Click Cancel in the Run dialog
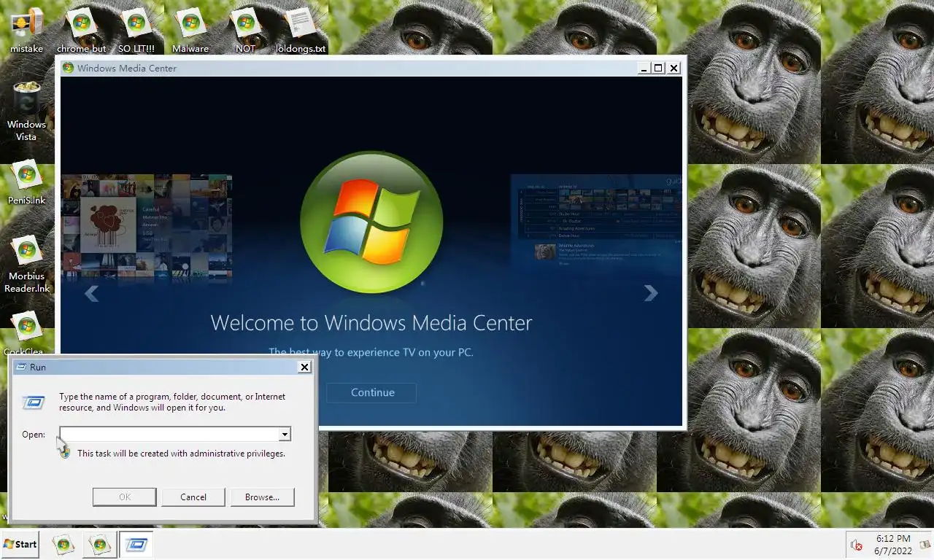934x560 pixels. [193, 497]
